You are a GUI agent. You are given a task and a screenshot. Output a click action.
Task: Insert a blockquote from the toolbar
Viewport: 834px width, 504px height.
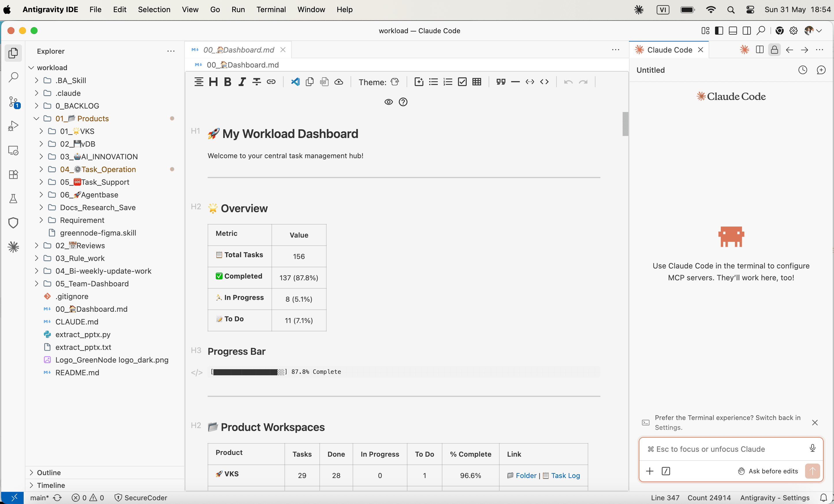pos(501,82)
